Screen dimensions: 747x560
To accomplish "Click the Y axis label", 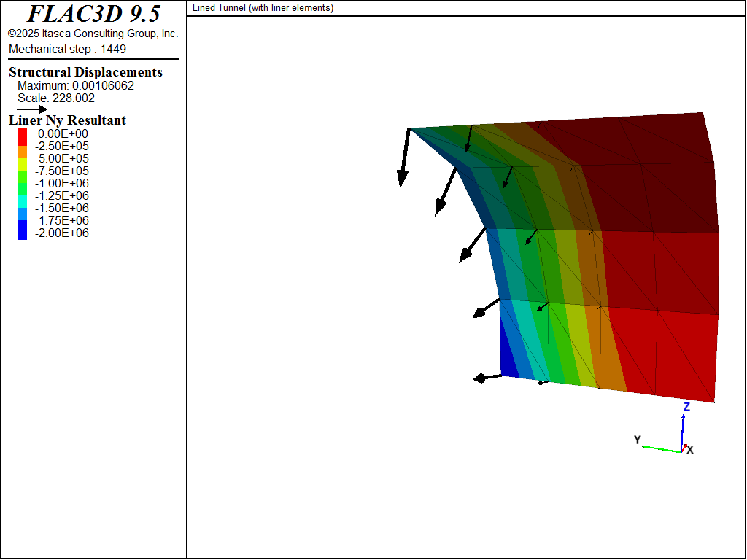I will (x=638, y=440).
